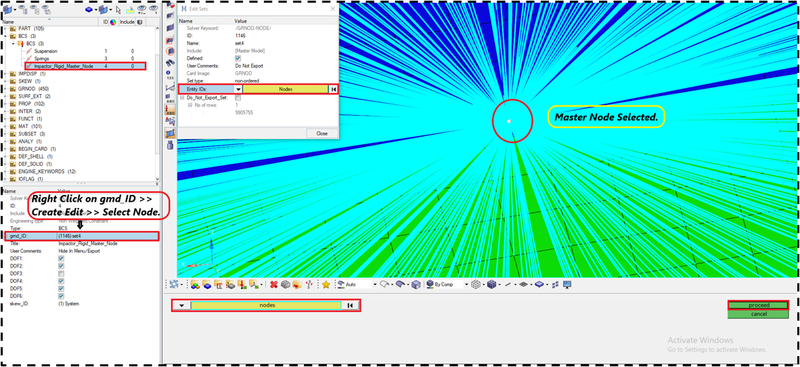Enable the Do_Not_Export_Set checkbox
The image size is (800, 367).
[x=238, y=97]
